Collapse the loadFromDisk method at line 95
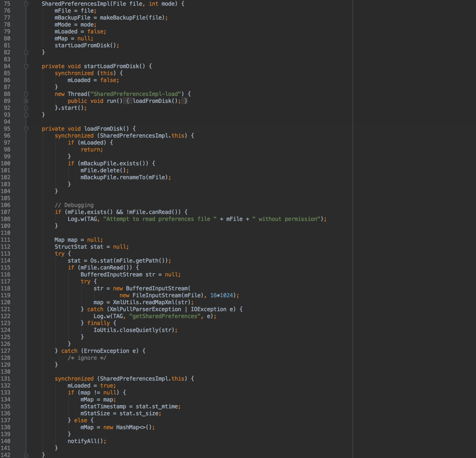The height and width of the screenshot is (458, 476). [x=26, y=129]
